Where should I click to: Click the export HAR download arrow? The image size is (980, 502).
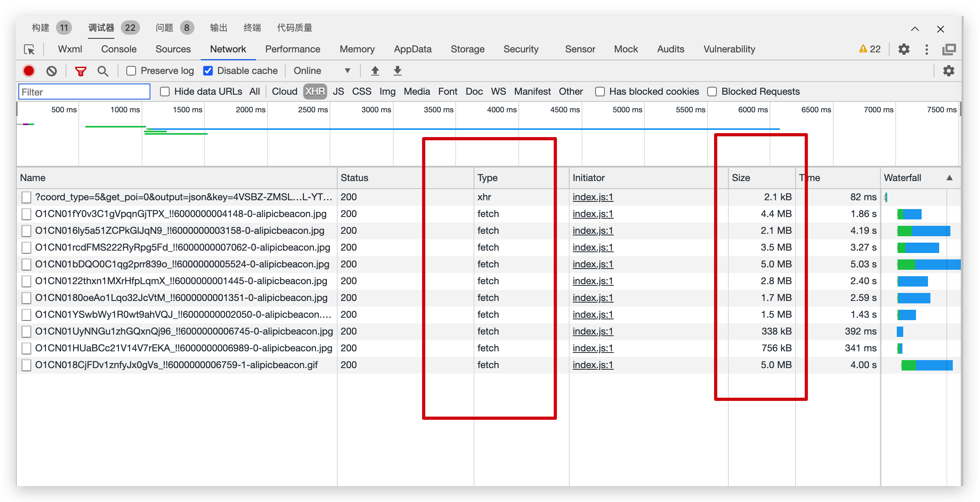point(397,71)
